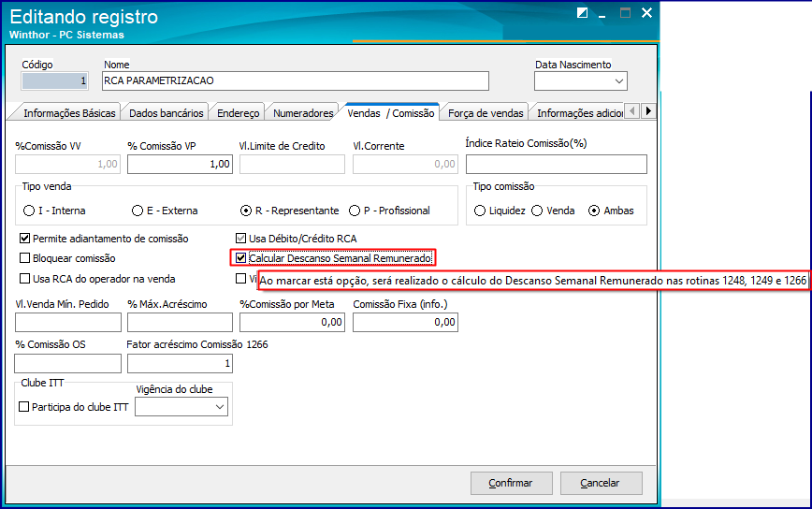Click the Cancelar button
The image size is (812, 509).
[x=601, y=483]
